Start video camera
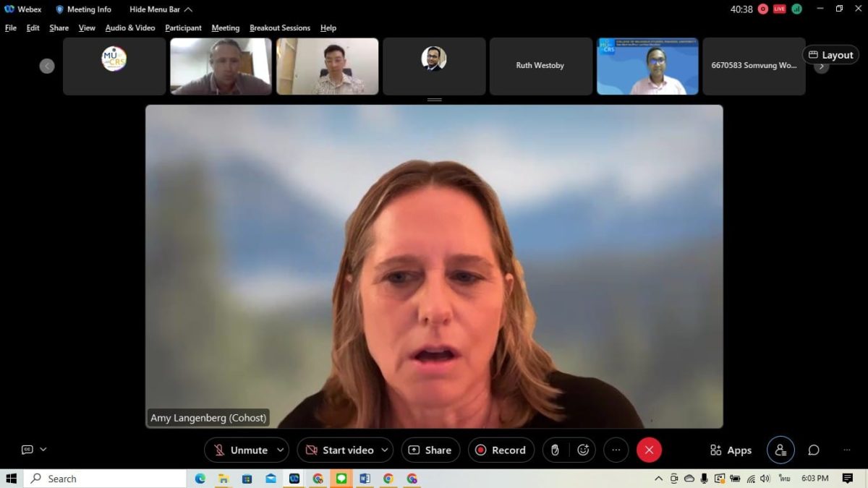Image resolution: width=868 pixels, height=488 pixels. pyautogui.click(x=339, y=450)
